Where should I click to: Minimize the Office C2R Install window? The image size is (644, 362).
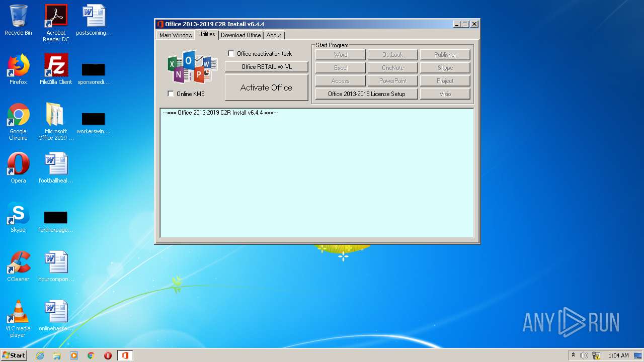coord(457,24)
